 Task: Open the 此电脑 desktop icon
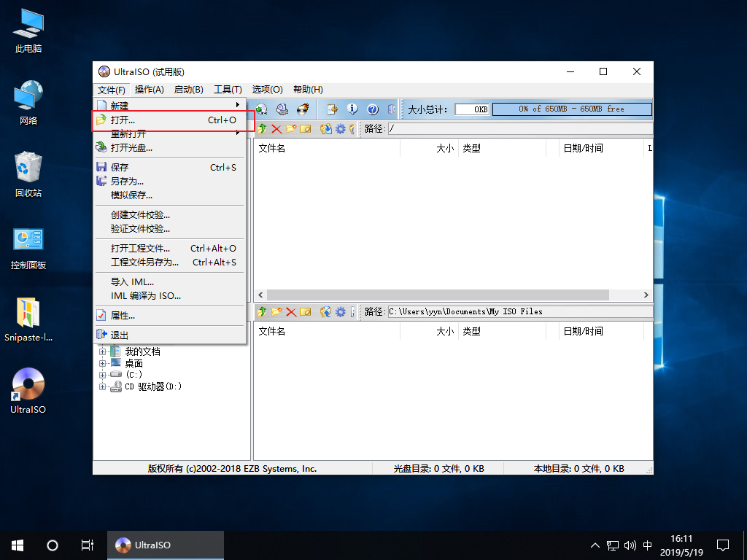click(28, 30)
